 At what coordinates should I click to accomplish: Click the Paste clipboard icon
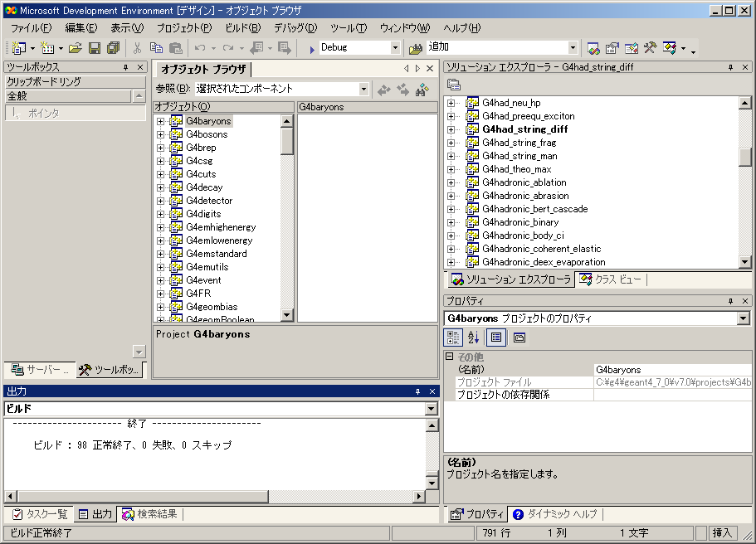click(x=175, y=48)
